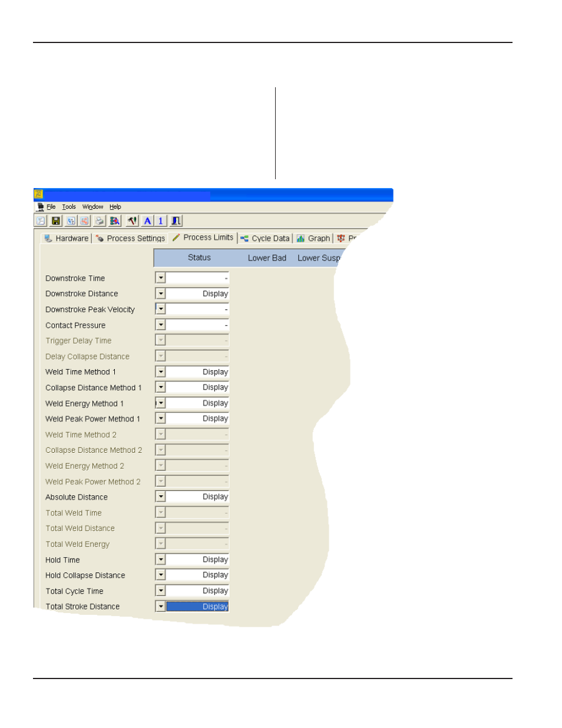Click the Hold Collapse Distance status field
The height and width of the screenshot is (728, 562).
point(197,575)
